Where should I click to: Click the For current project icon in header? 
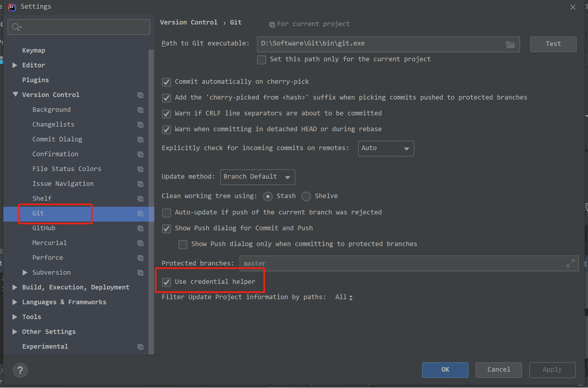pyautogui.click(x=272, y=25)
